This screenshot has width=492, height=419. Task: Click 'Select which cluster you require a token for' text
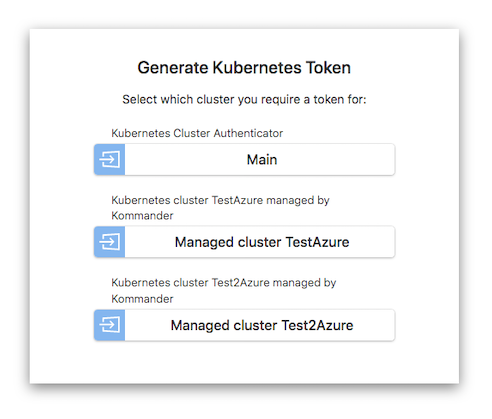tap(244, 99)
